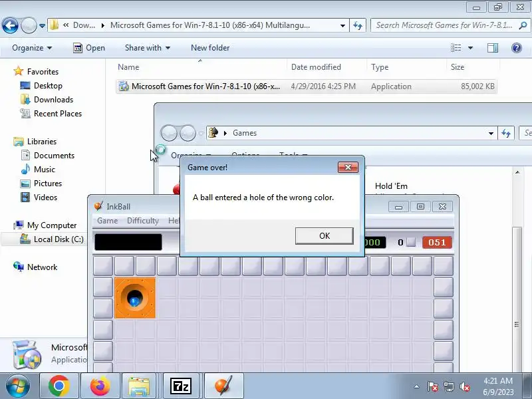
Task: Open the Videos library
Action: 45,197
